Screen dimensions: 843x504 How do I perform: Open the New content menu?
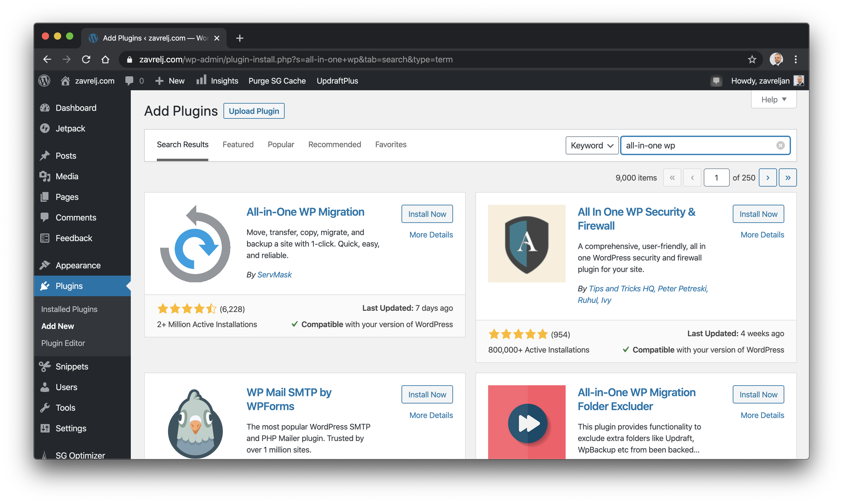tap(170, 81)
